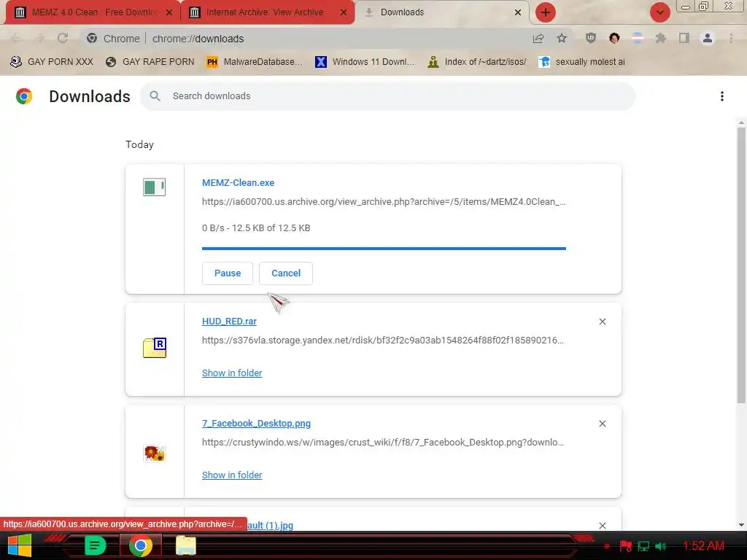The width and height of the screenshot is (747, 560).
Task: Click the crustywindo.ws source URL
Action: pos(382,443)
